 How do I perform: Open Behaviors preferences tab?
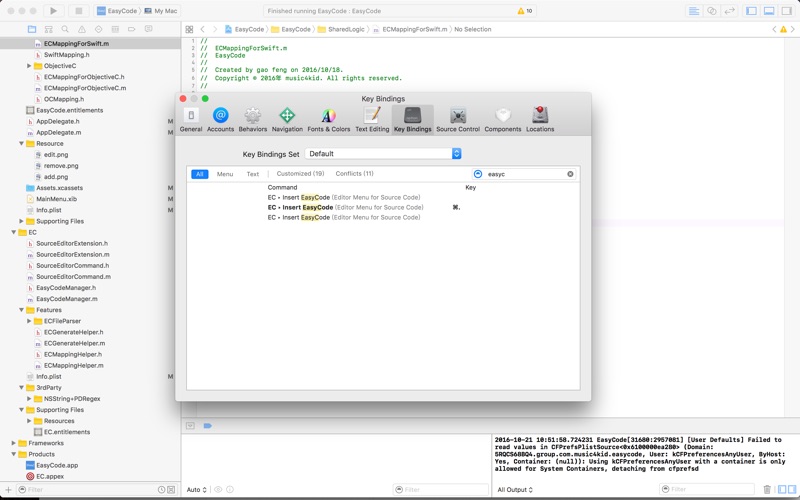253,119
